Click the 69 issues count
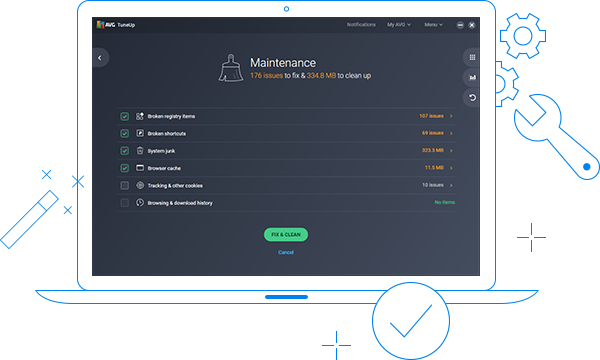This screenshot has height=360, width=600. [433, 133]
